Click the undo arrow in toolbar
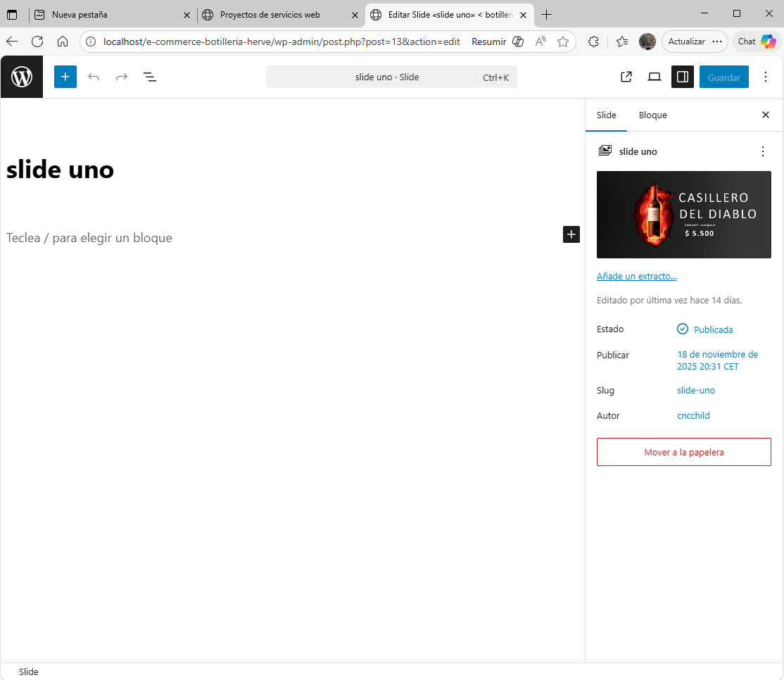Image resolution: width=784 pixels, height=680 pixels. point(94,77)
